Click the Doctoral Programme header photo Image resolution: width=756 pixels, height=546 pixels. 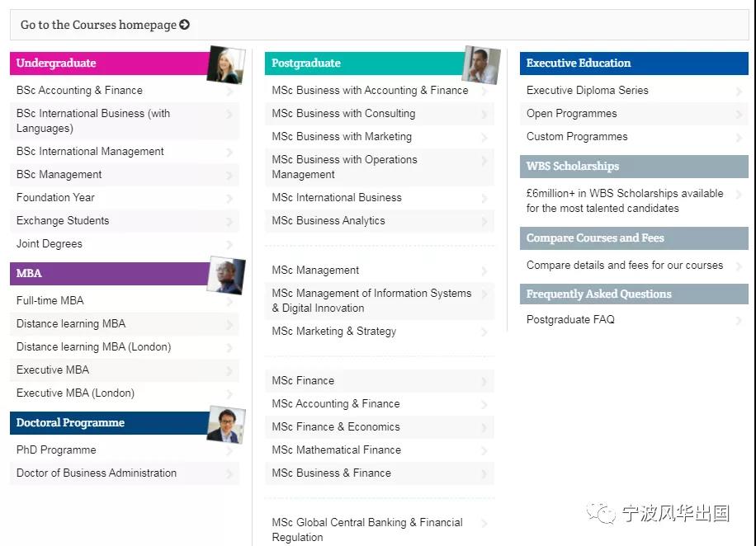[x=225, y=425]
